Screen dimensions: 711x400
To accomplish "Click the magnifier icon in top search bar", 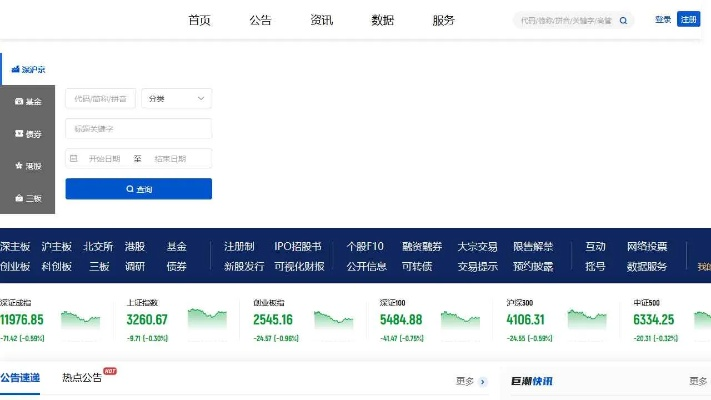I will tap(624, 20).
